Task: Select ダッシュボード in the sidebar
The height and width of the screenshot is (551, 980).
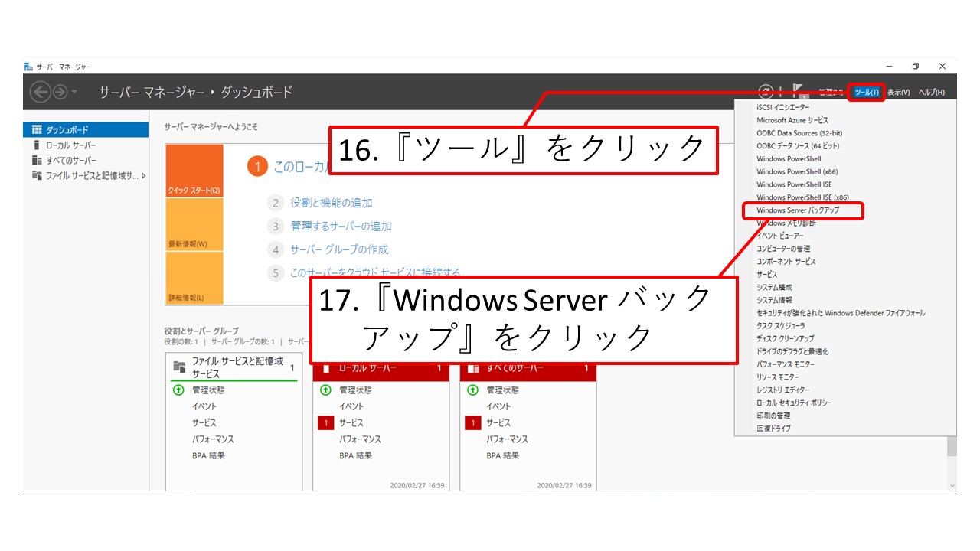Action: [x=67, y=130]
